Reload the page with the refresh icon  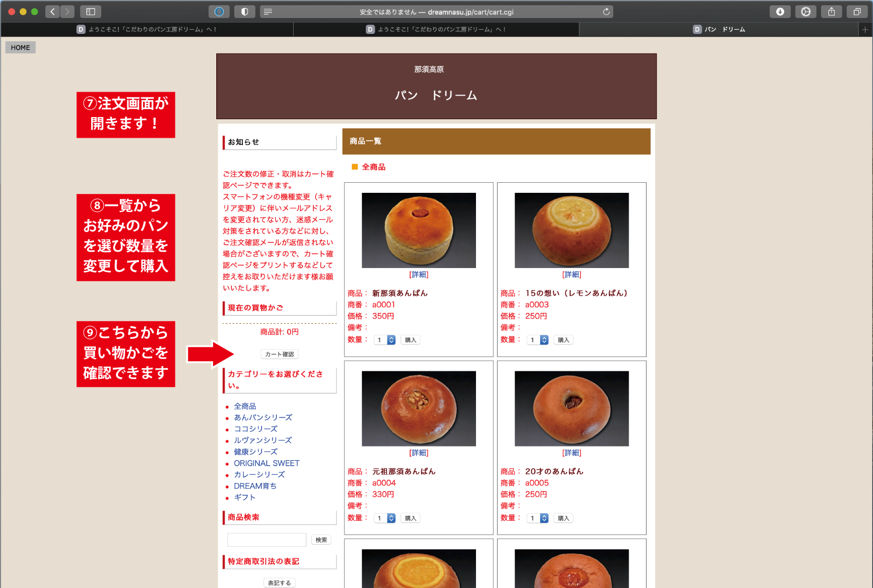[x=606, y=12]
